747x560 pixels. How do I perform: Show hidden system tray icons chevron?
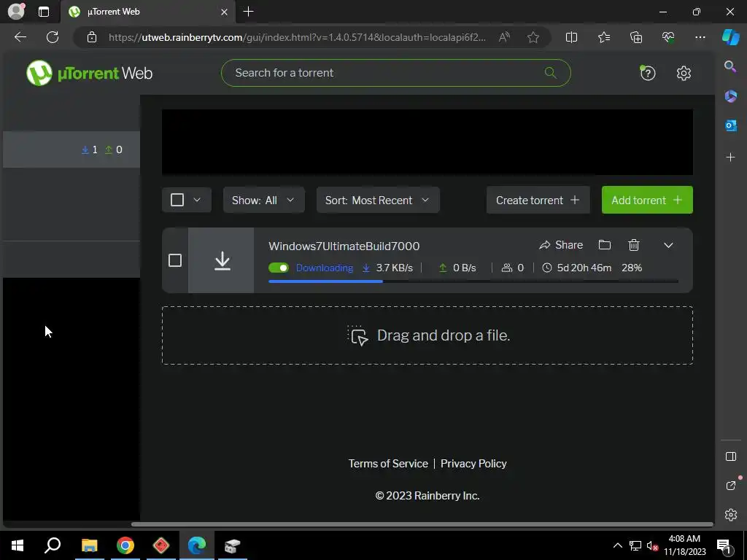tap(617, 545)
